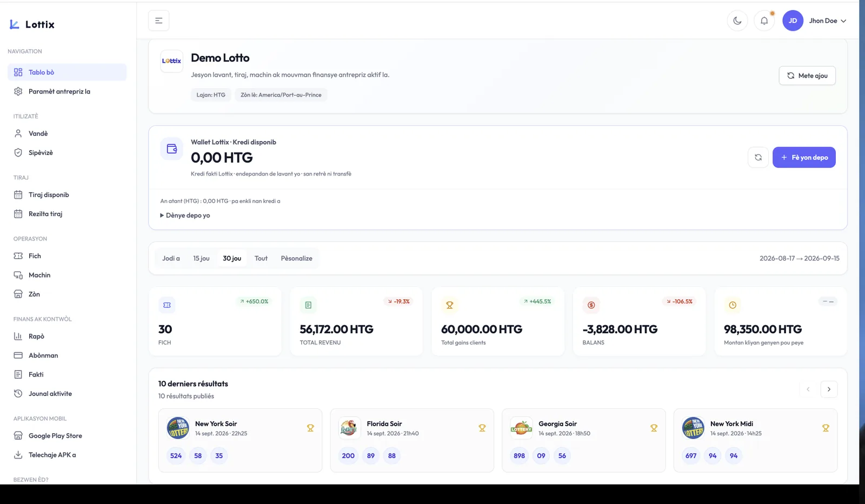Click the Fich ticket icon
Screen dimensions: 865x504
pyautogui.click(x=18, y=256)
